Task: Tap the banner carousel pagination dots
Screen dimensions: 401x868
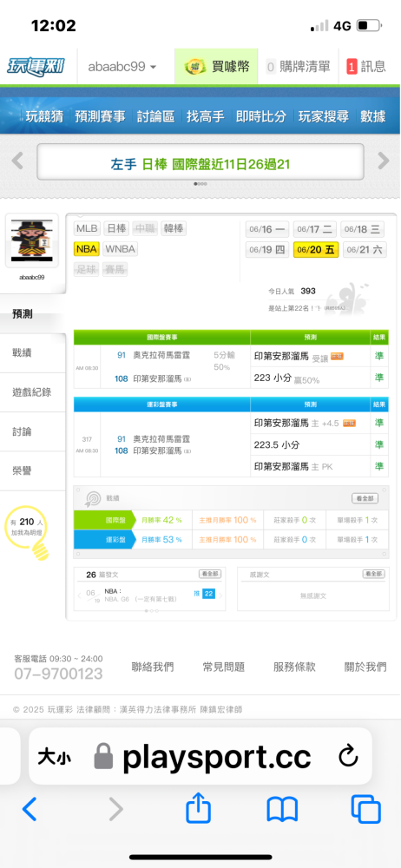Action: (200, 183)
